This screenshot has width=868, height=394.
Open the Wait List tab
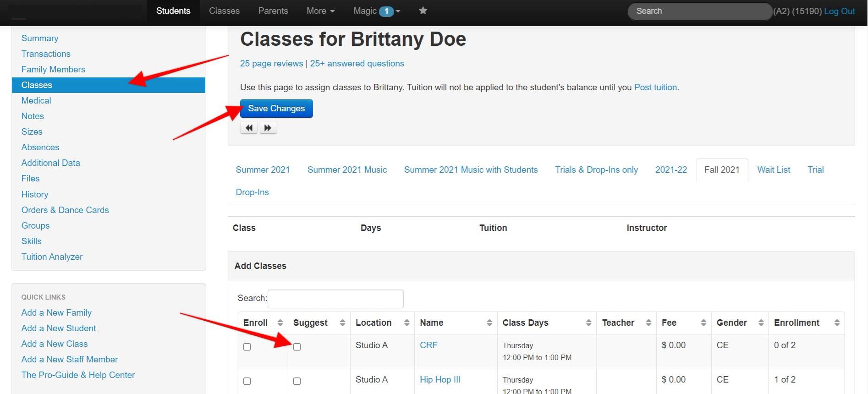pyautogui.click(x=774, y=170)
